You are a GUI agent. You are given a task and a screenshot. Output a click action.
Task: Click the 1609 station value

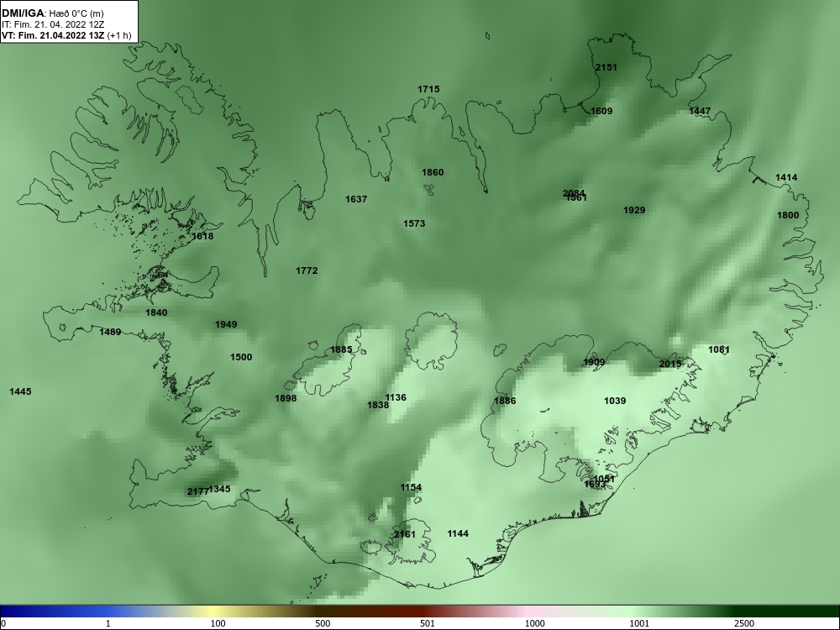click(601, 111)
